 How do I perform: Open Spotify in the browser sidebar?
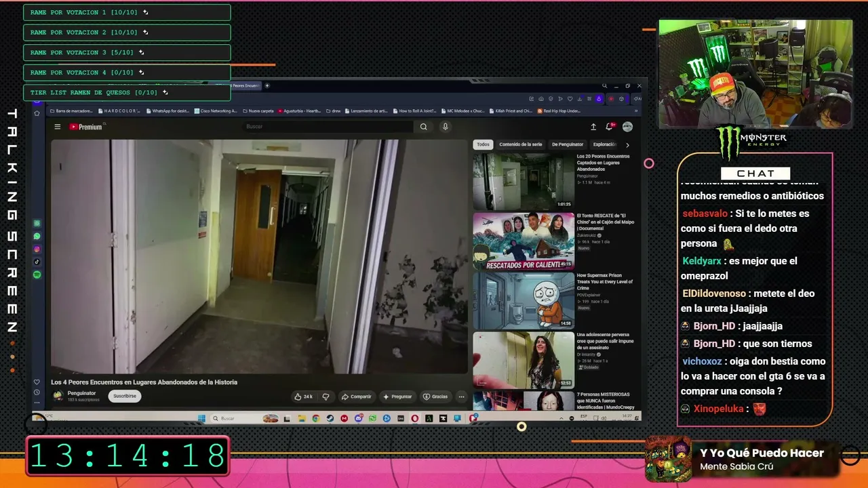click(x=37, y=274)
